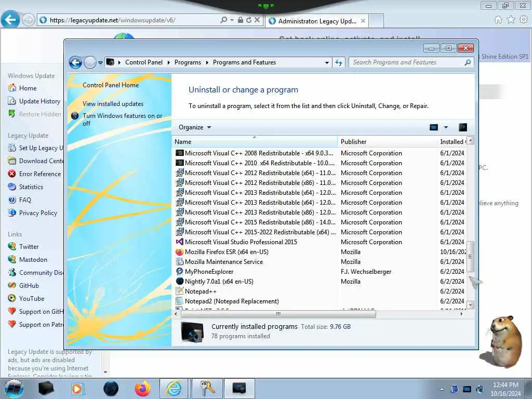
Task: Open Home in Legacy Update sidebar
Action: click(x=28, y=88)
